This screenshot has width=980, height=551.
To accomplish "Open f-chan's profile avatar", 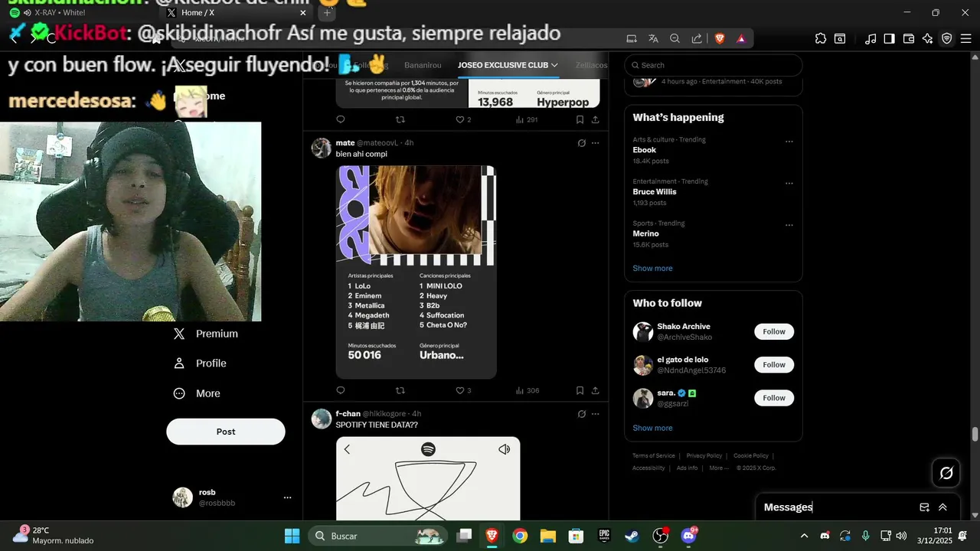I will [x=322, y=419].
